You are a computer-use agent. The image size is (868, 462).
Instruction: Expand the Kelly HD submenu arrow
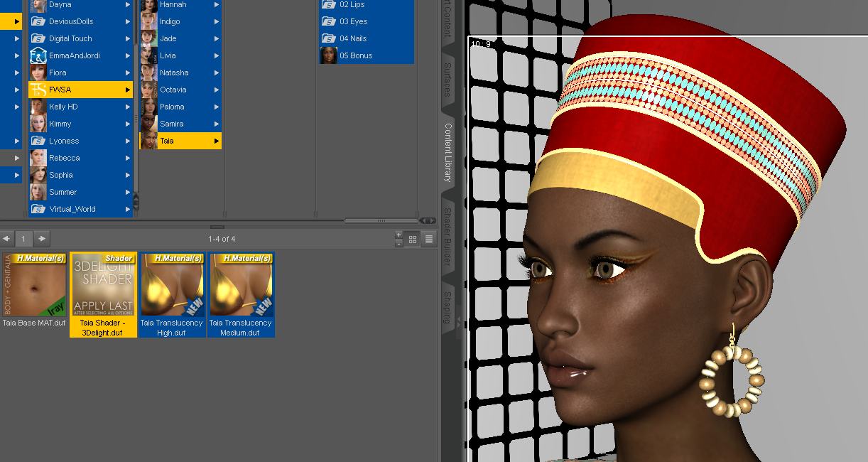[128, 107]
